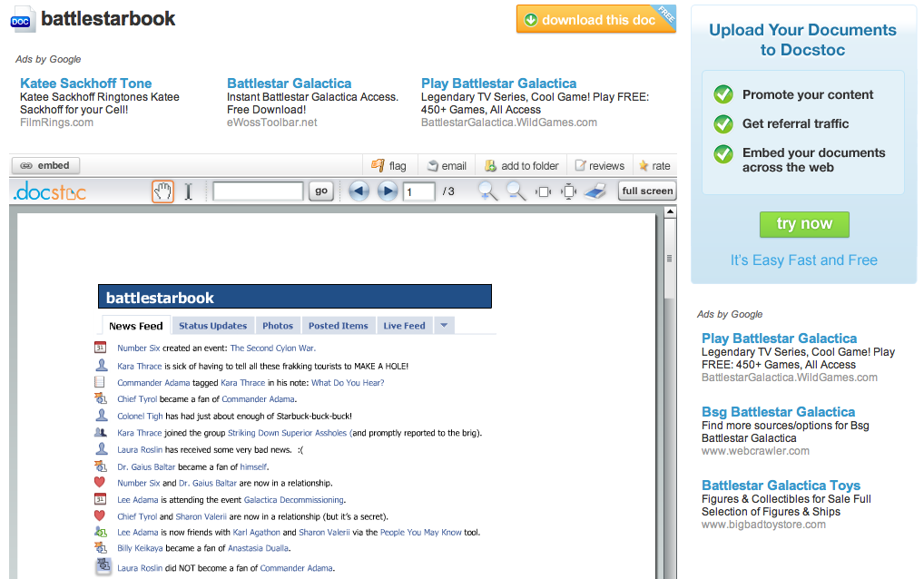Viewport: 924px width, 579px height.
Task: Click fan icon beside Billy Keikaya row
Action: (x=101, y=548)
